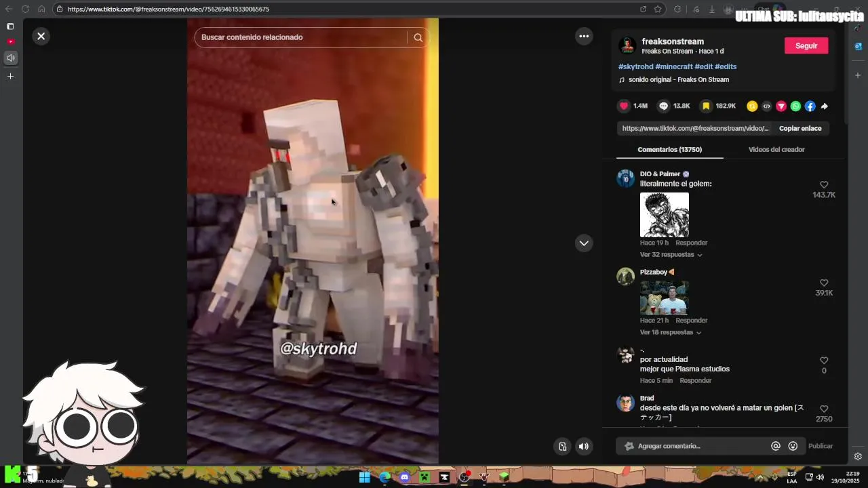Click the browser address bar URL
This screenshot has height=488, width=868.
168,9
